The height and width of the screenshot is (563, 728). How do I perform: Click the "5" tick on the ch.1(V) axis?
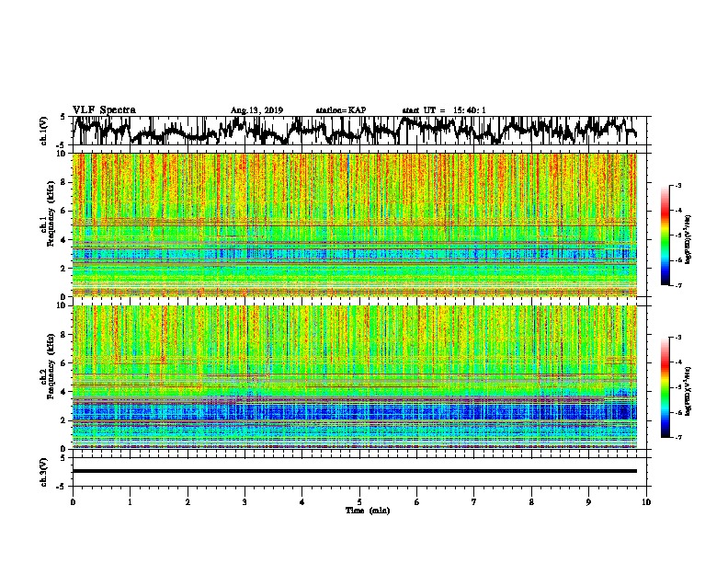[x=63, y=117]
